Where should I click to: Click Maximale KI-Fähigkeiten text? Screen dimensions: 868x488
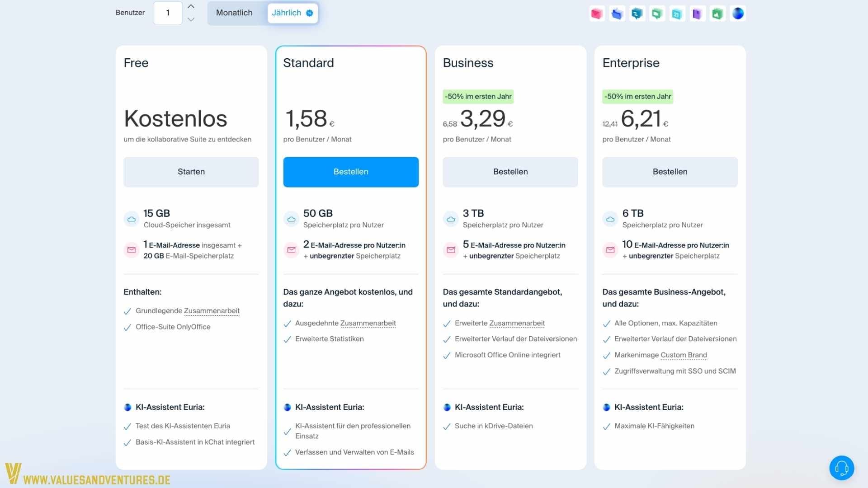tap(654, 426)
